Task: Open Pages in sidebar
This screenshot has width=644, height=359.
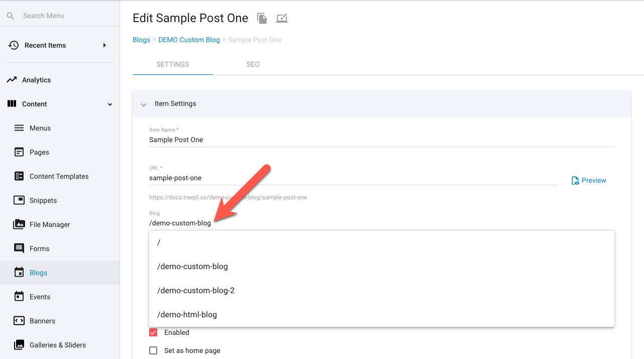Action: click(39, 152)
